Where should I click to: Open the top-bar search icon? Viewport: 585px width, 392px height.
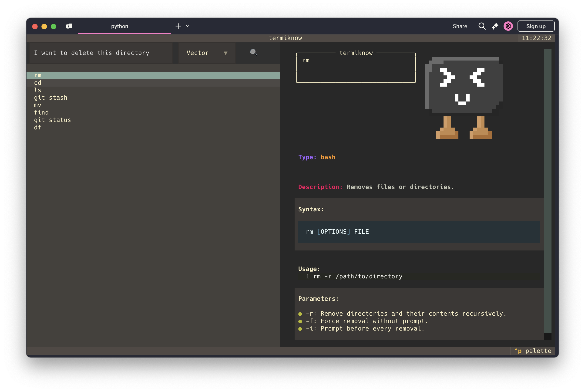pos(482,26)
